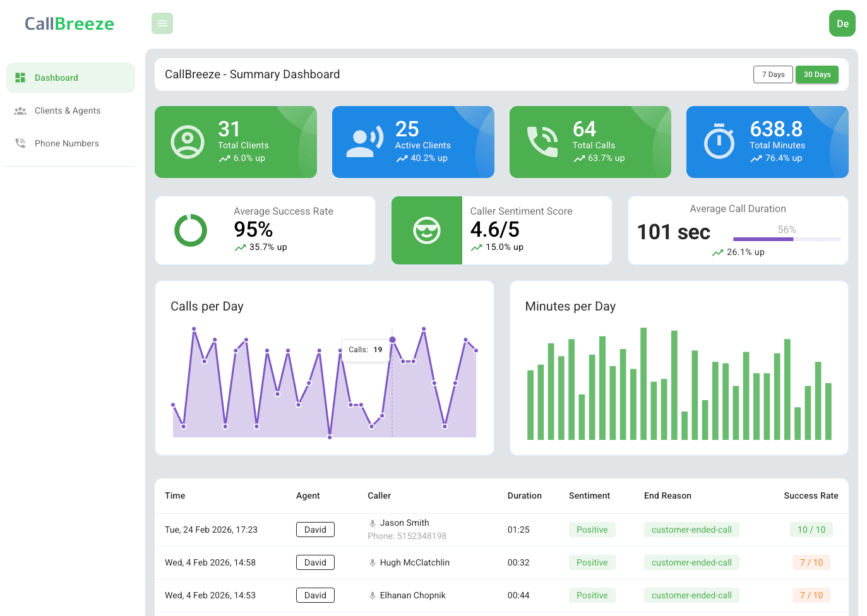The image size is (867, 616).
Task: Click the Total Calls phone icon
Action: point(542,141)
